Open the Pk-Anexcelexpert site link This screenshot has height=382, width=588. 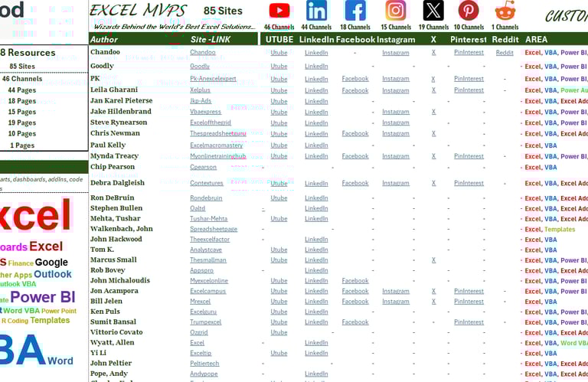213,78
